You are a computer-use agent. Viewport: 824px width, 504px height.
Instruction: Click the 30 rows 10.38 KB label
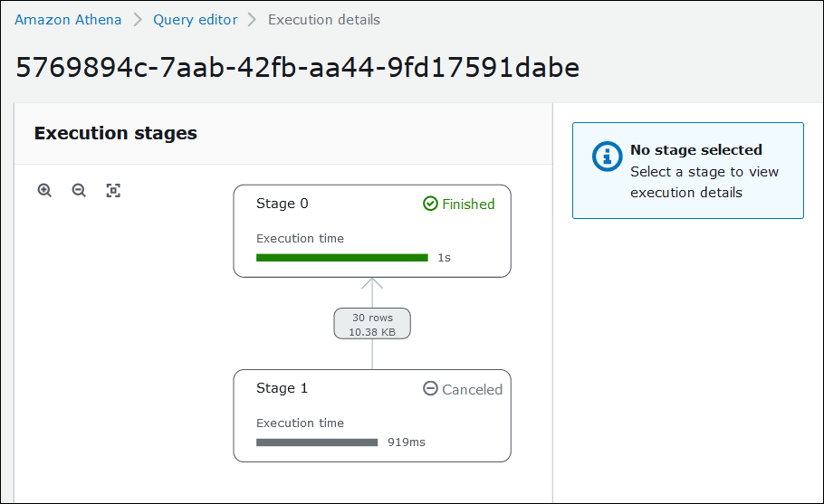point(372,324)
